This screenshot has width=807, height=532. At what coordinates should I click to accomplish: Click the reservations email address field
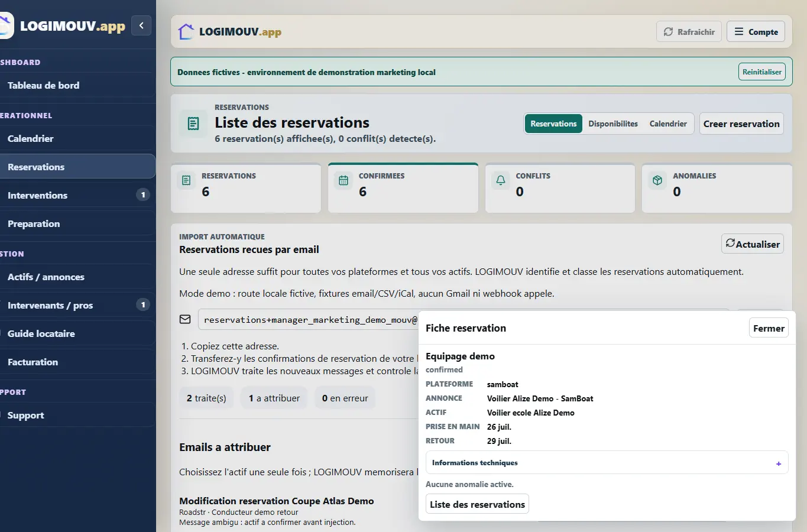308,320
